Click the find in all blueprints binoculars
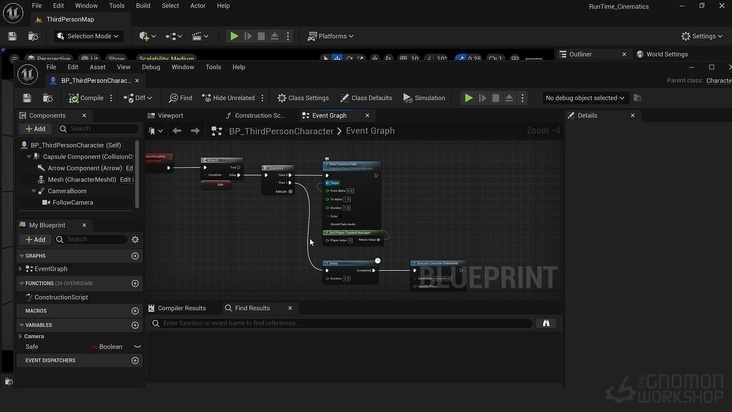The width and height of the screenshot is (732, 412). pyautogui.click(x=546, y=323)
